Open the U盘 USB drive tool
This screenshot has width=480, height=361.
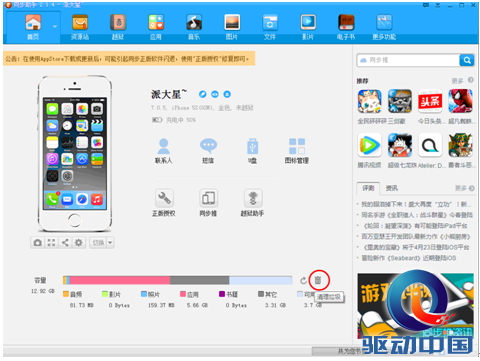tap(252, 151)
